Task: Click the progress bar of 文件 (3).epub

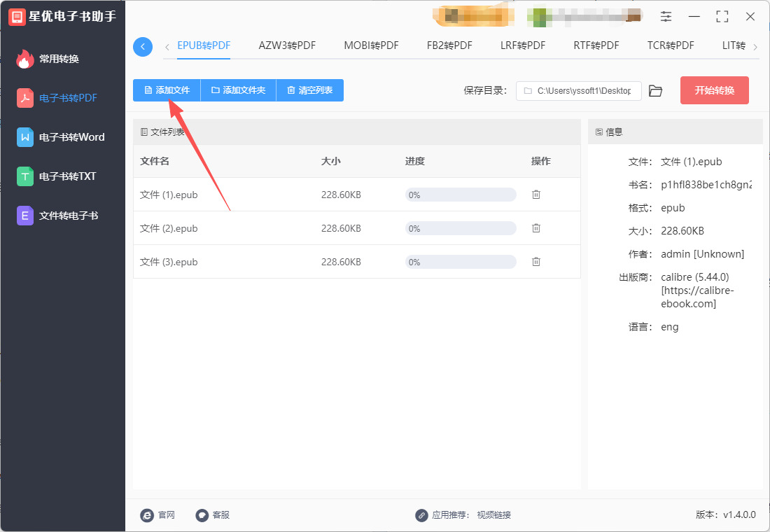Action: coord(461,262)
